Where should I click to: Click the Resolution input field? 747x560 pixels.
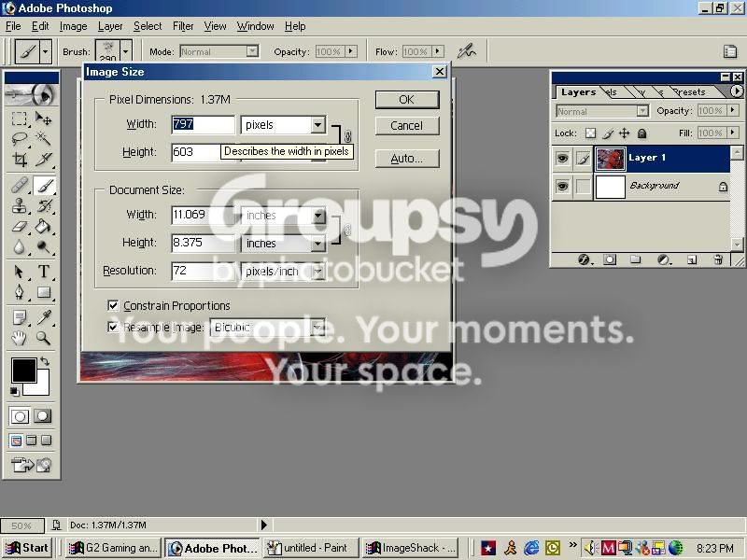[x=203, y=271]
